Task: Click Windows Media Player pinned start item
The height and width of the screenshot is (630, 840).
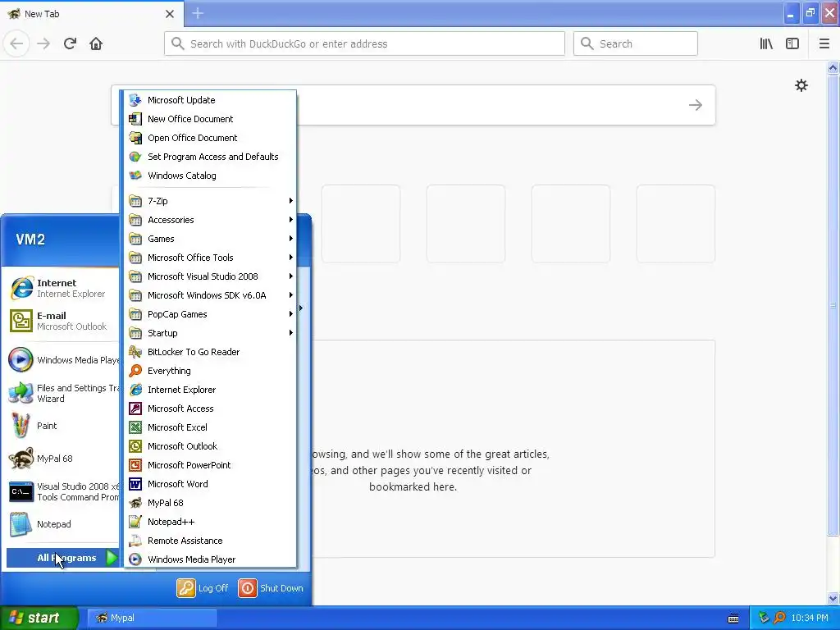Action: pyautogui.click(x=62, y=360)
